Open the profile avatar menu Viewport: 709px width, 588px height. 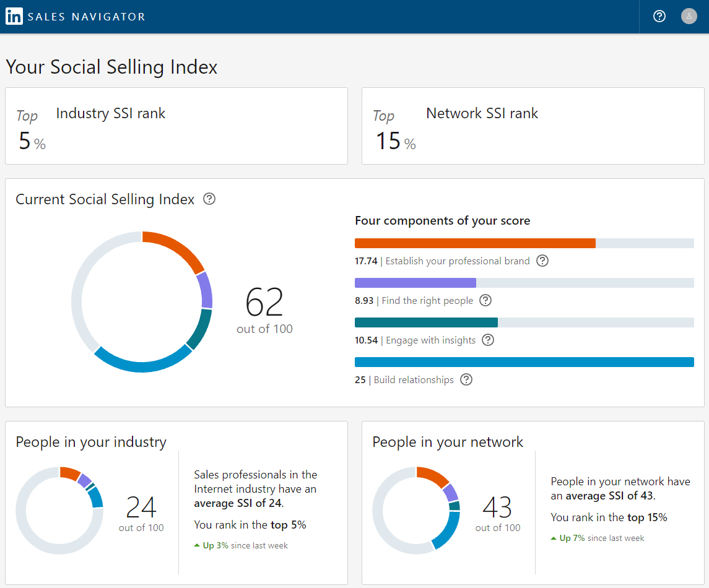point(689,16)
